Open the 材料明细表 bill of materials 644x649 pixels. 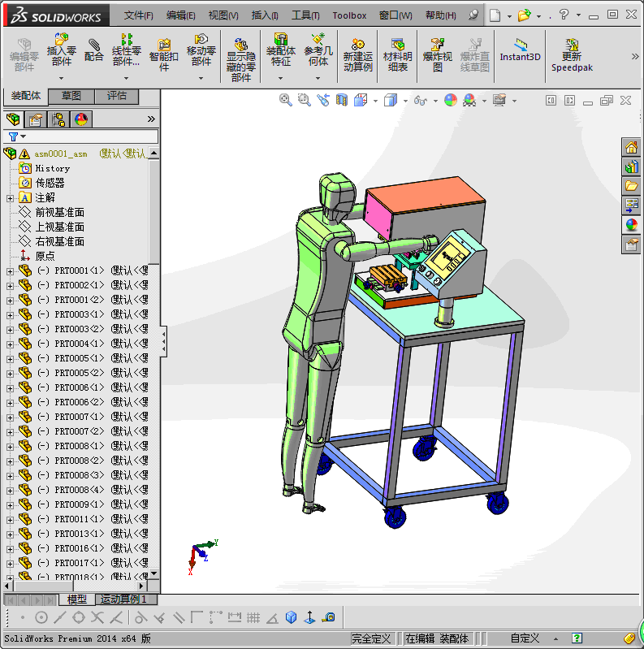coord(397,54)
